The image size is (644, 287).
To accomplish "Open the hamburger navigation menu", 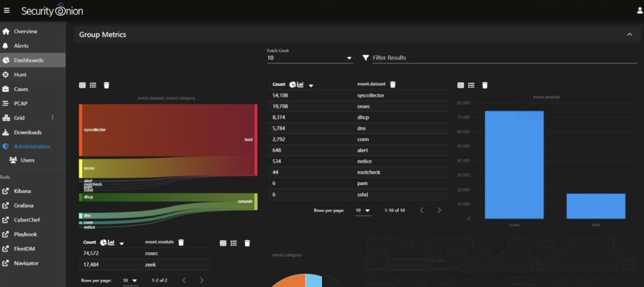I will pyautogui.click(x=7, y=10).
